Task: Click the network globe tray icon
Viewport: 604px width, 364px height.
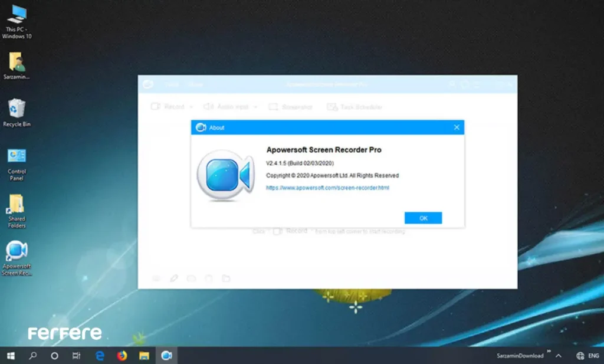Action: [x=580, y=356]
